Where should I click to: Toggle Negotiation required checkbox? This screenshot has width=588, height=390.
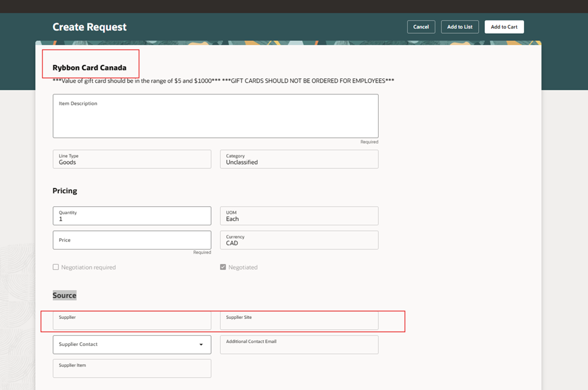56,267
